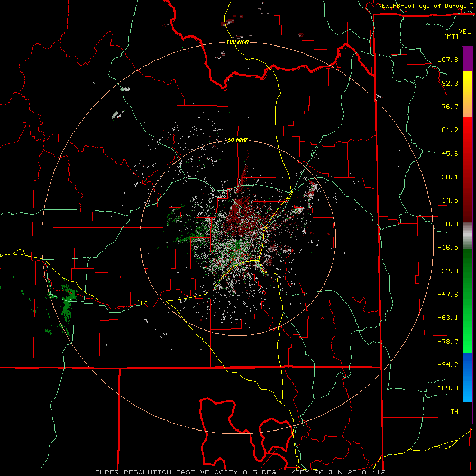
Task: Click the 107.8 value on velocity scale
Action: (x=448, y=59)
